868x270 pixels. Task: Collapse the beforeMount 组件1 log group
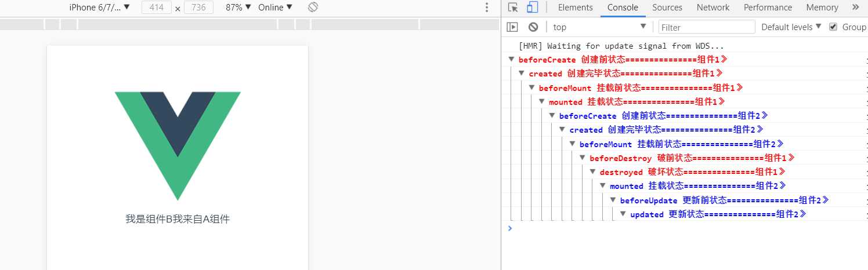[x=531, y=87]
